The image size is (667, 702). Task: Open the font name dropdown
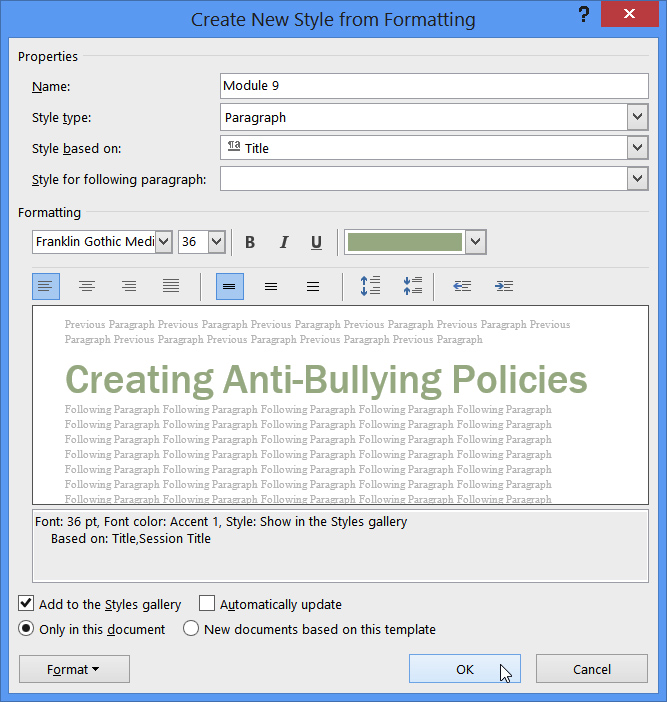click(x=164, y=242)
